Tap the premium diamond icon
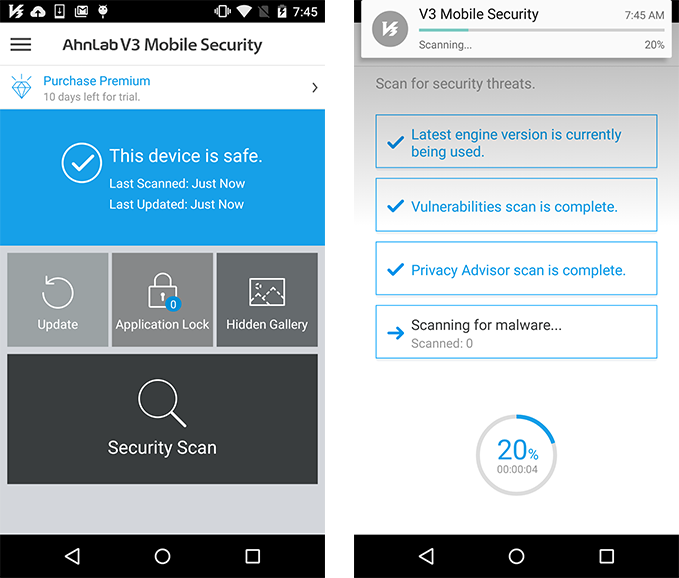The height and width of the screenshot is (578, 679). [22, 87]
